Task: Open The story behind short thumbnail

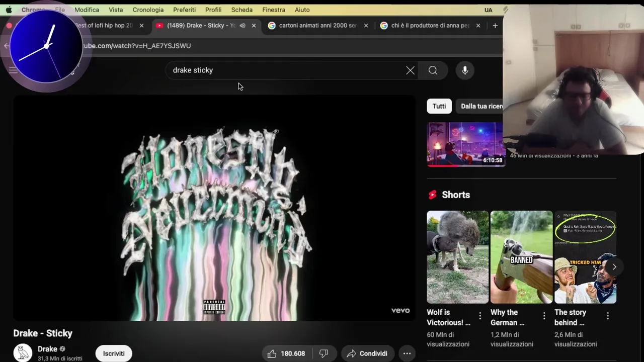Action: coord(585,257)
